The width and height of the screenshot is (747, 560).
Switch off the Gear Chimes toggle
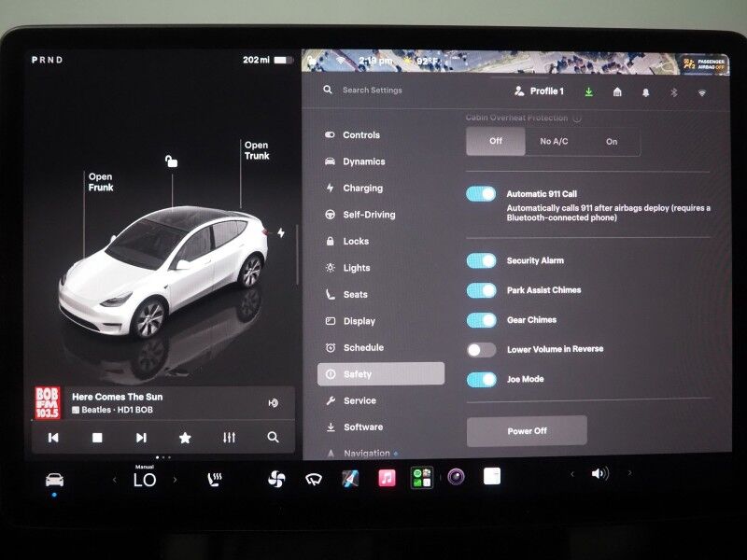[482, 320]
